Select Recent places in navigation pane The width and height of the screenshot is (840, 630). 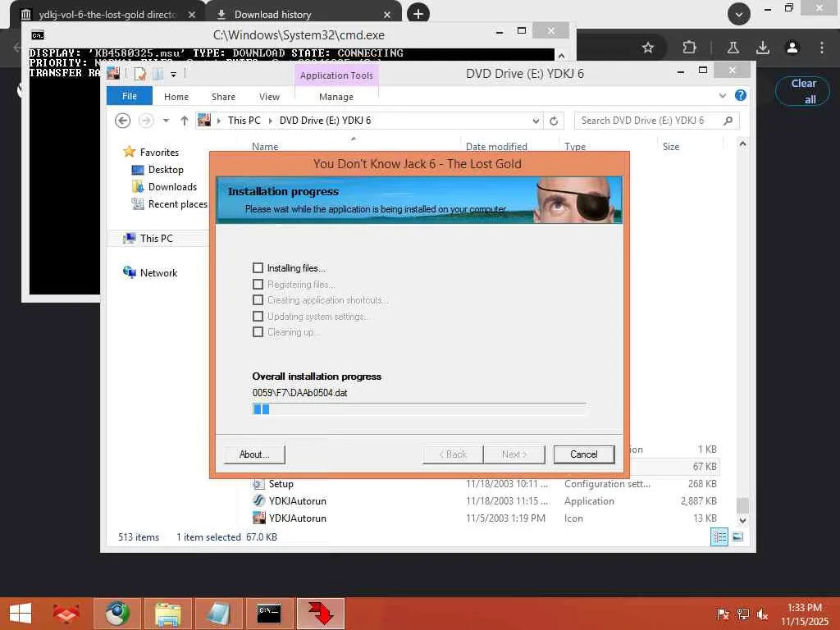pos(177,204)
